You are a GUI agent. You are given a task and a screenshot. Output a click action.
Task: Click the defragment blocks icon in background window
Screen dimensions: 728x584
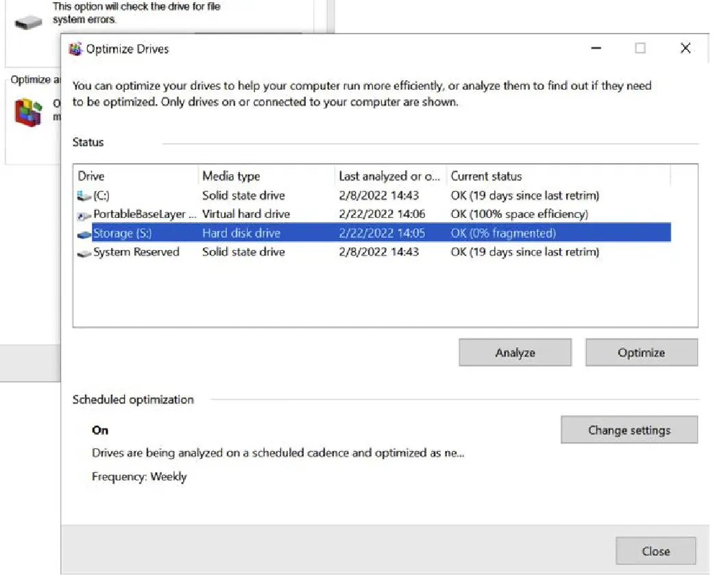tap(28, 111)
